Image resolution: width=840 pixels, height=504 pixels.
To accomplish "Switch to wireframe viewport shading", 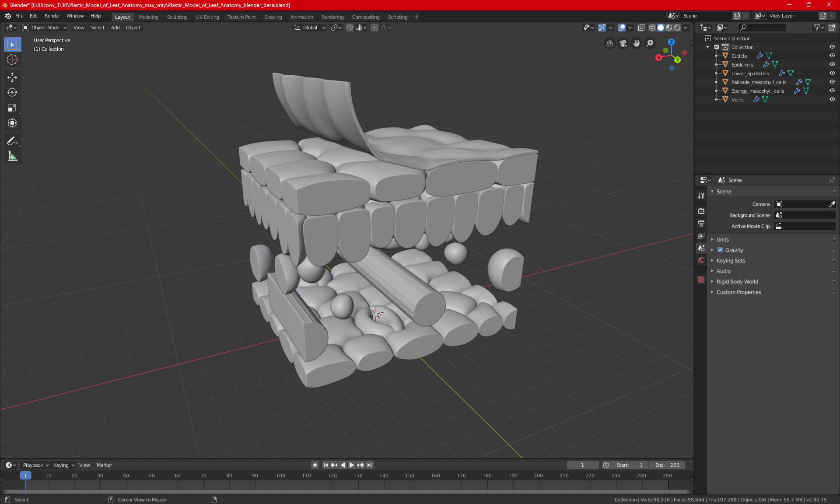I will coord(652,28).
